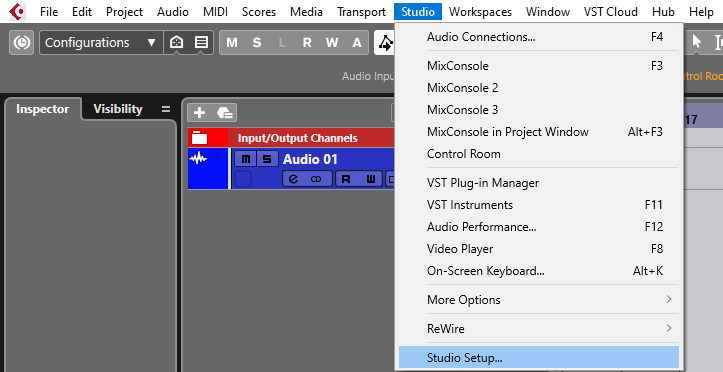The width and height of the screenshot is (723, 372).
Task: Choose Audio Connections... from Studio menu
Action: (x=539, y=37)
